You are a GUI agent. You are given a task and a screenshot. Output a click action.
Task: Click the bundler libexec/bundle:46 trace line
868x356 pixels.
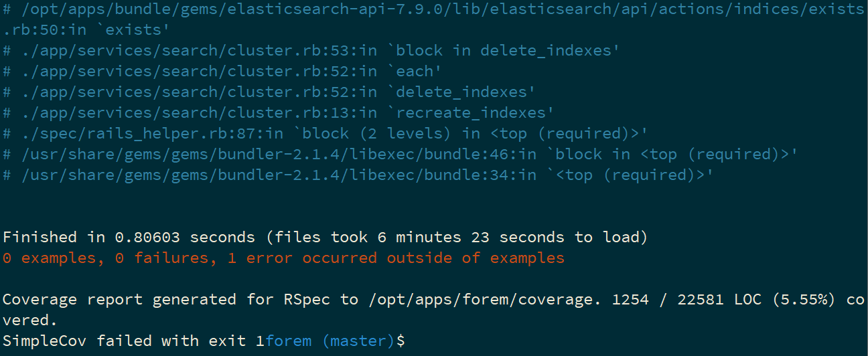tap(401, 155)
